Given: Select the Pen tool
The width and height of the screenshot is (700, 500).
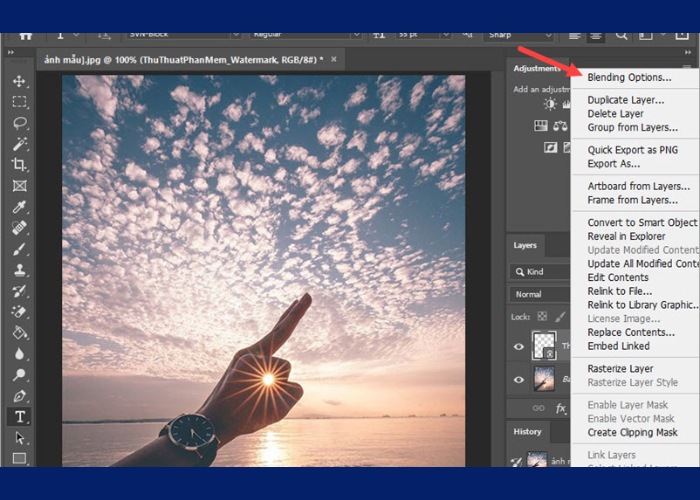Looking at the screenshot, I should click(19, 396).
